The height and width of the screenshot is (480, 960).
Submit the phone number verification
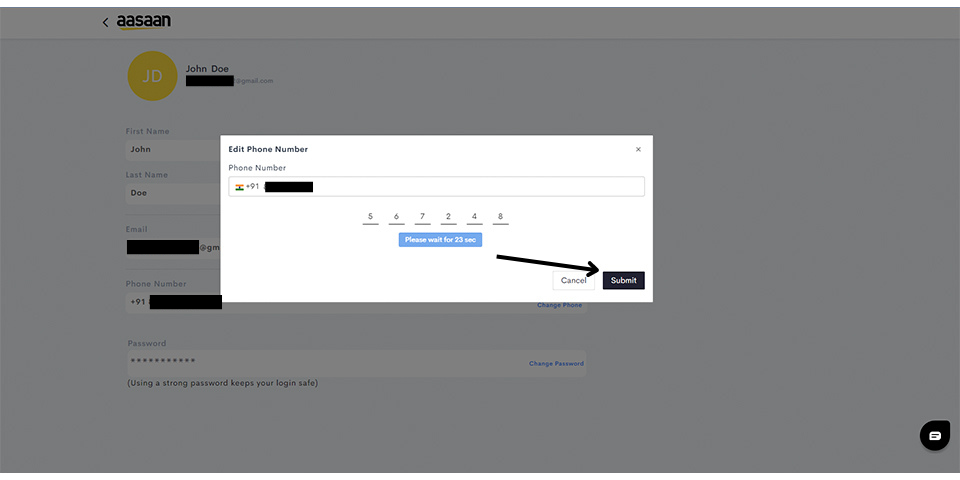click(623, 281)
